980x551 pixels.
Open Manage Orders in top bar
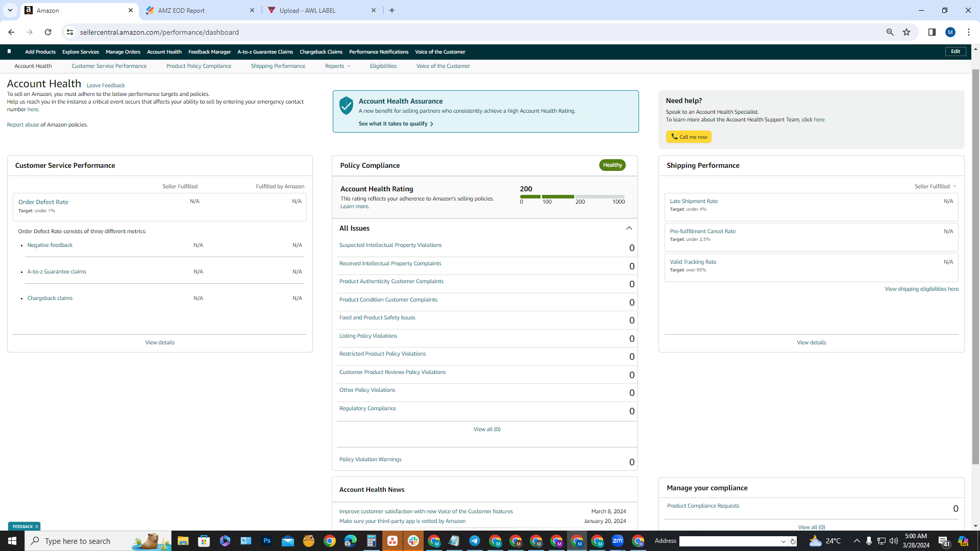coord(123,52)
